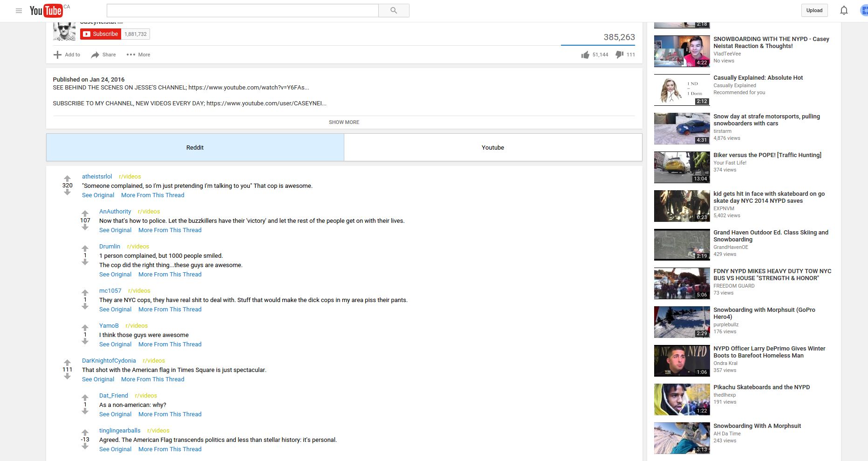The width and height of the screenshot is (868, 461).
Task: Open Pikachu Skateboards and the NYPD thumbnail
Action: click(x=682, y=399)
